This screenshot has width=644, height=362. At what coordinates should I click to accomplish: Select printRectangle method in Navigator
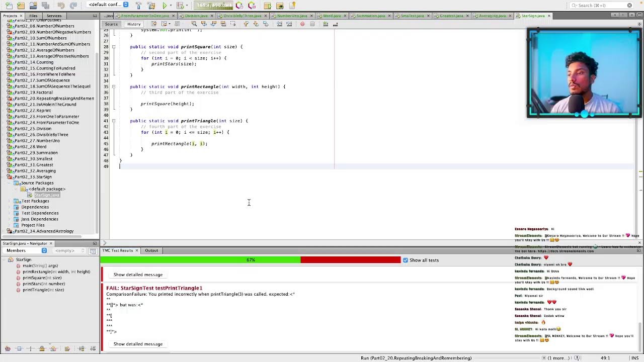click(56, 271)
